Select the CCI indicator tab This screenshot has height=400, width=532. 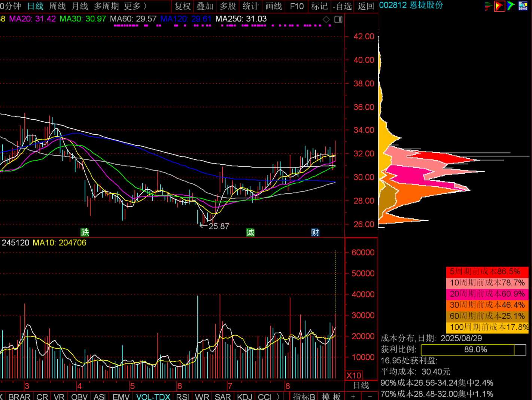point(265,397)
